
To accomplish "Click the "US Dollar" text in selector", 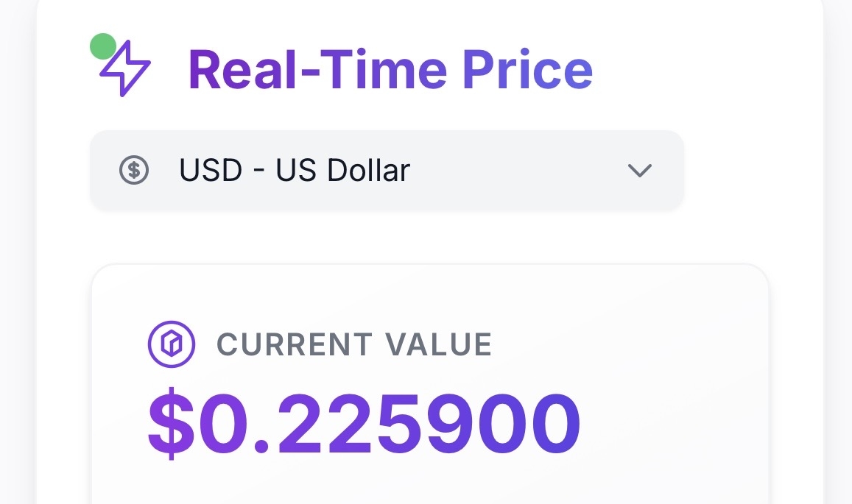I will coord(342,171).
